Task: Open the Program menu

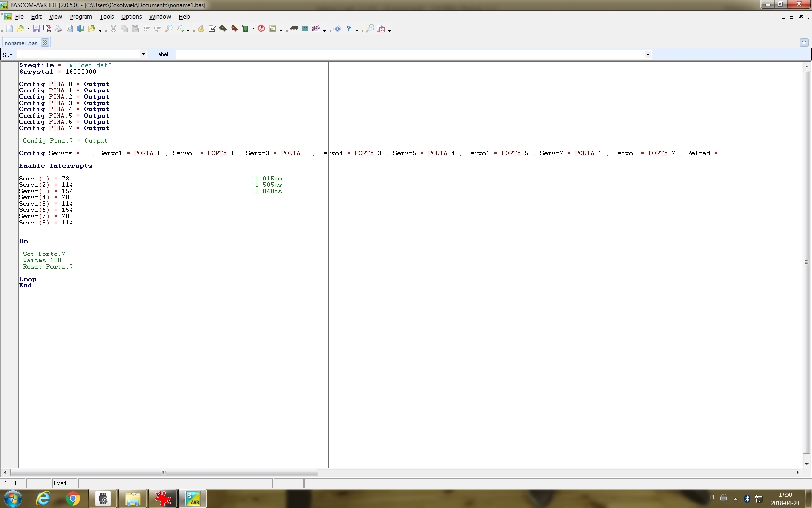Action: pos(81,17)
